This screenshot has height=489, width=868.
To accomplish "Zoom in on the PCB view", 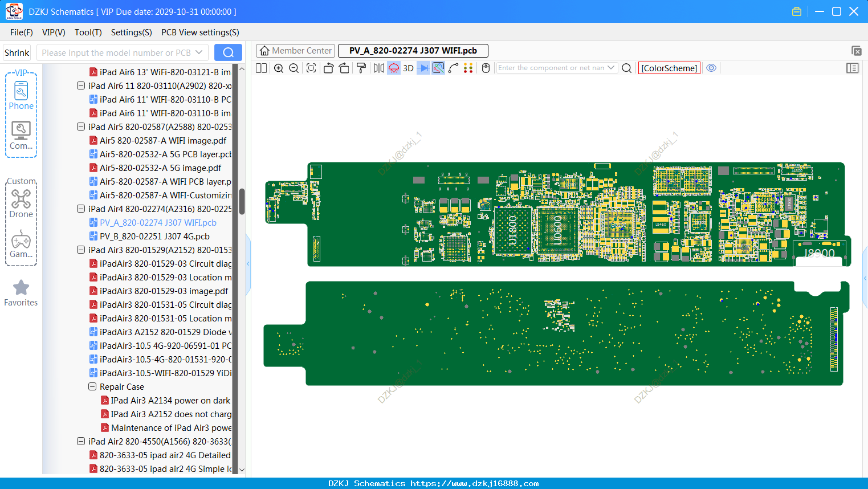I will (x=279, y=68).
